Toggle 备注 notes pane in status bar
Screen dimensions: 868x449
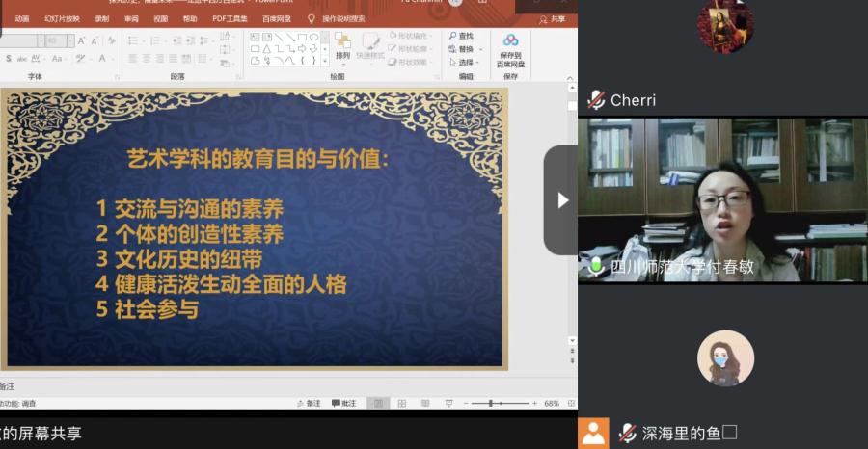click(309, 403)
